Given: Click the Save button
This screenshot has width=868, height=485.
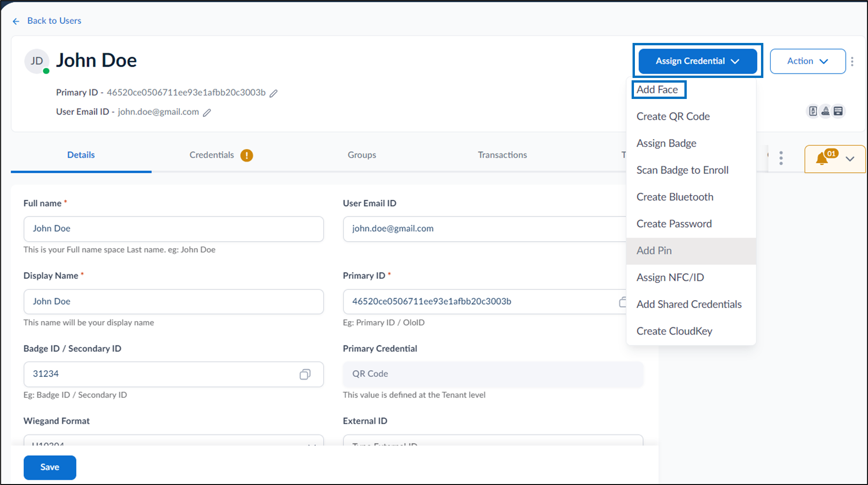Looking at the screenshot, I should click(50, 467).
